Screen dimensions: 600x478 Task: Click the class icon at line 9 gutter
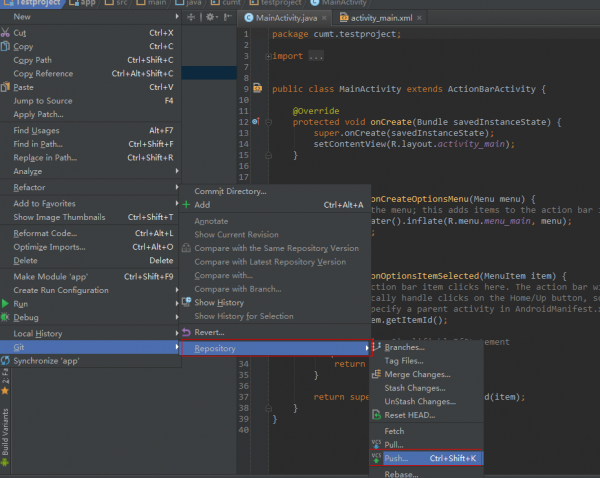pos(258,88)
